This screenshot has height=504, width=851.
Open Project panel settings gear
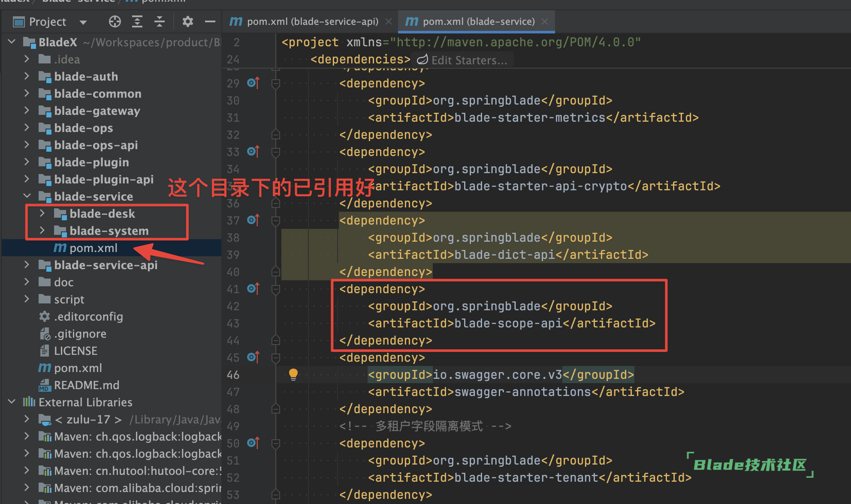pyautogui.click(x=187, y=21)
